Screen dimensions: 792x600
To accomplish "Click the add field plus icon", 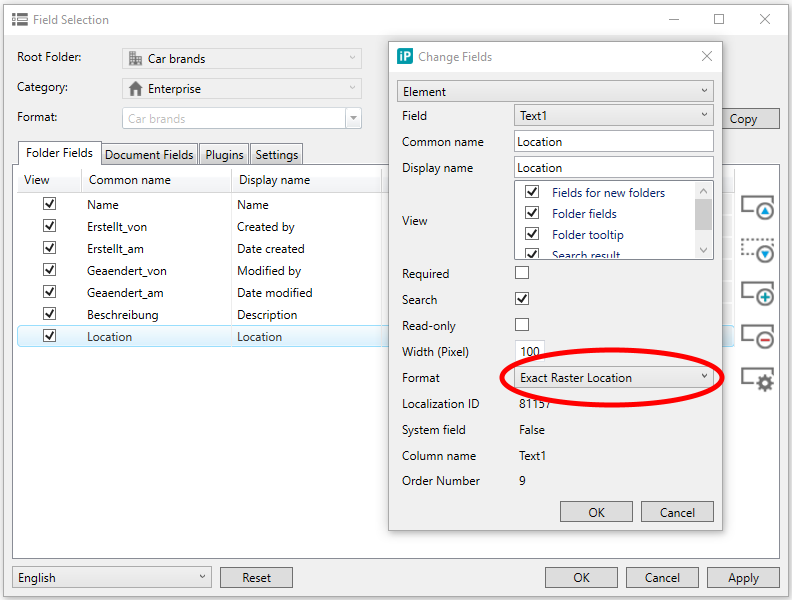I will click(757, 293).
